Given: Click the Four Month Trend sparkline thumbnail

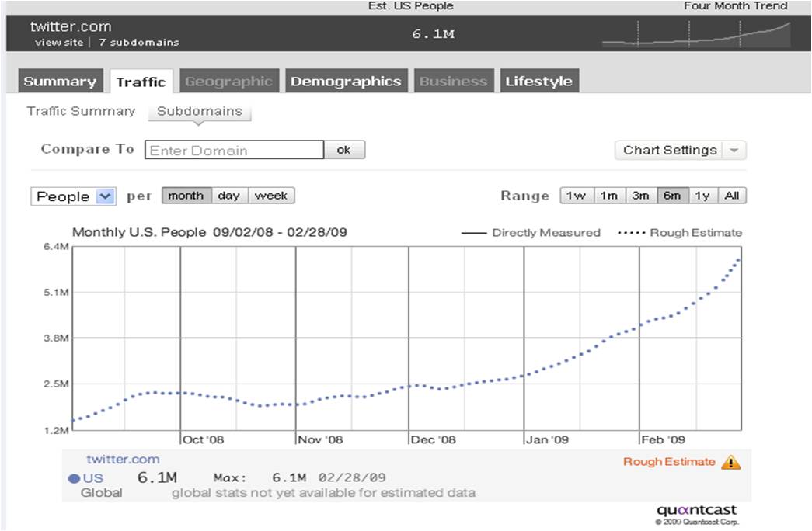Looking at the screenshot, I should [x=696, y=34].
